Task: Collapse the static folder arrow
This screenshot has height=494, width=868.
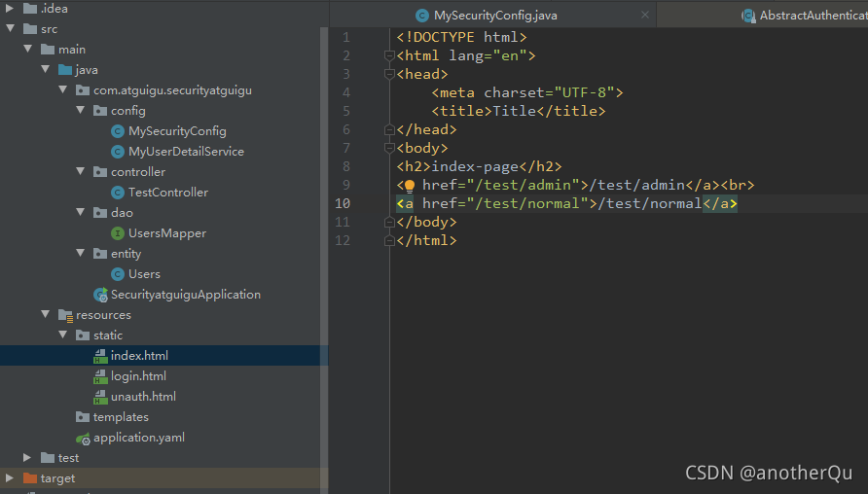Action: [x=63, y=335]
